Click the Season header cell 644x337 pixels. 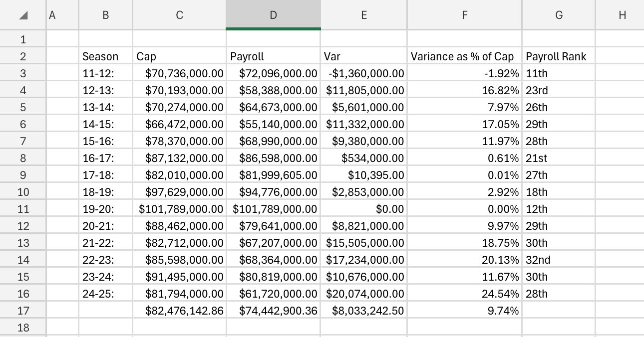point(105,56)
